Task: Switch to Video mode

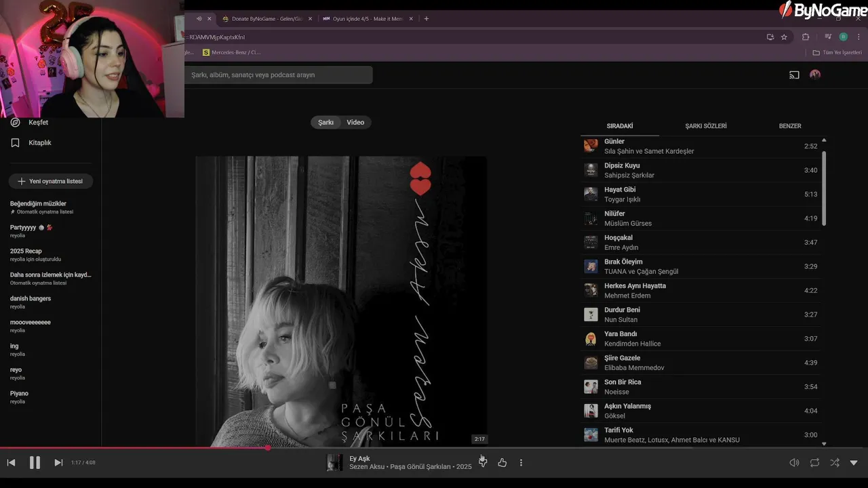Action: pyautogui.click(x=355, y=122)
